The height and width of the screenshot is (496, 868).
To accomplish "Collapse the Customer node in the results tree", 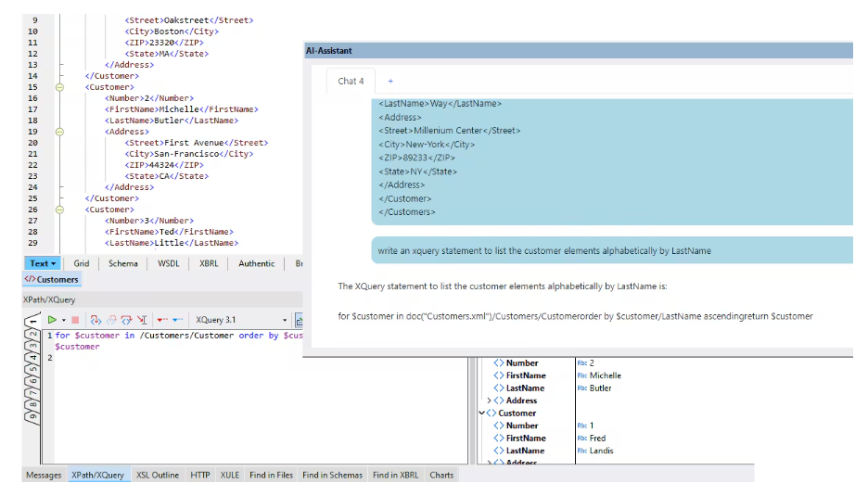I will [482, 413].
